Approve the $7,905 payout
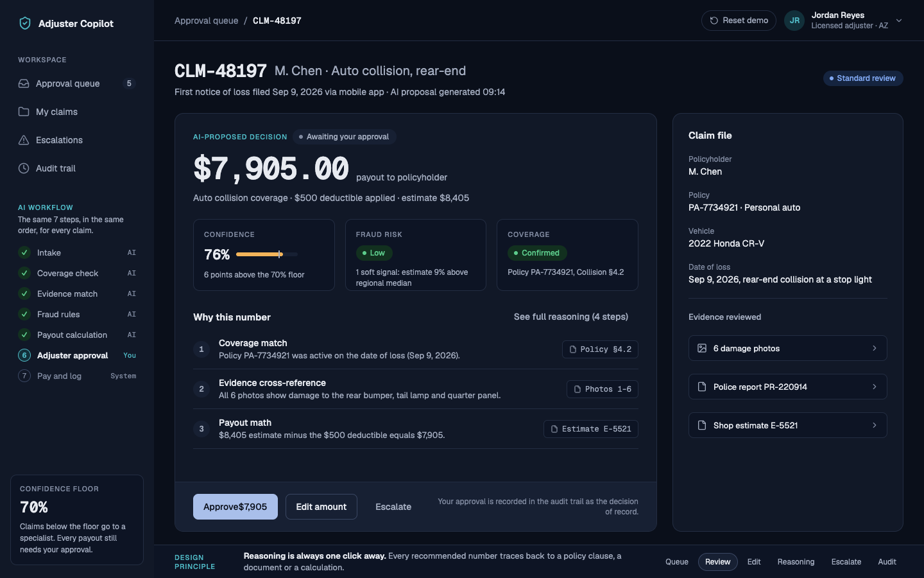The image size is (924, 578). (235, 507)
